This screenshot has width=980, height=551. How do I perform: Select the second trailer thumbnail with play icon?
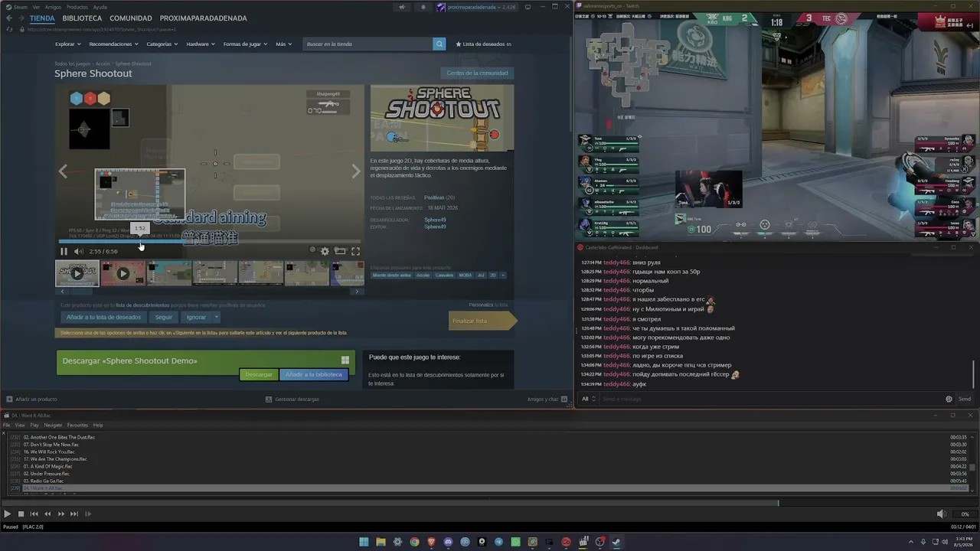point(122,273)
